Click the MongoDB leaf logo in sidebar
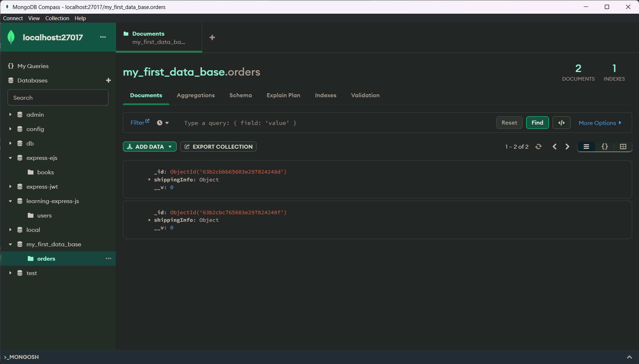This screenshot has width=639, height=364. 11,37
